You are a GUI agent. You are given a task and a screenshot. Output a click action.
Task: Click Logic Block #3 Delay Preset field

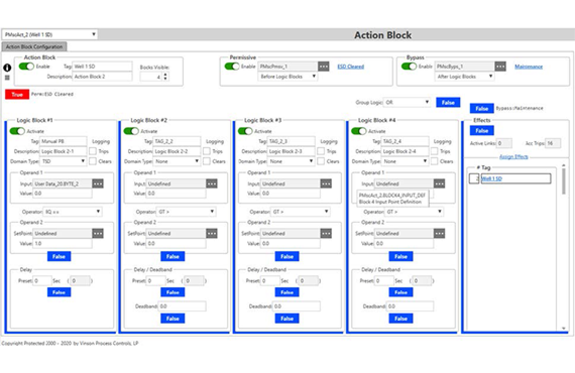(270, 281)
